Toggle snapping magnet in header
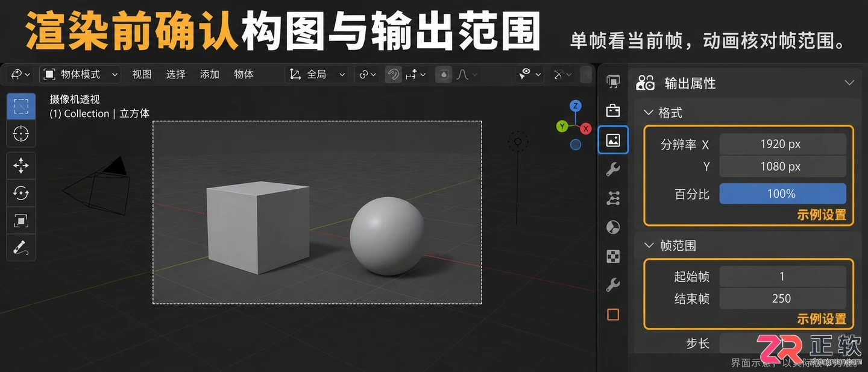 point(393,75)
